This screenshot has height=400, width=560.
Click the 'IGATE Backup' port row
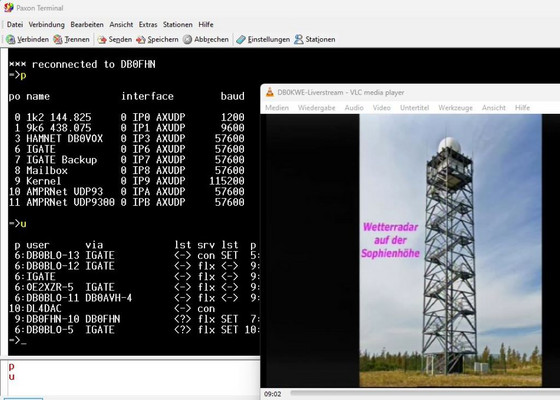(x=127, y=160)
